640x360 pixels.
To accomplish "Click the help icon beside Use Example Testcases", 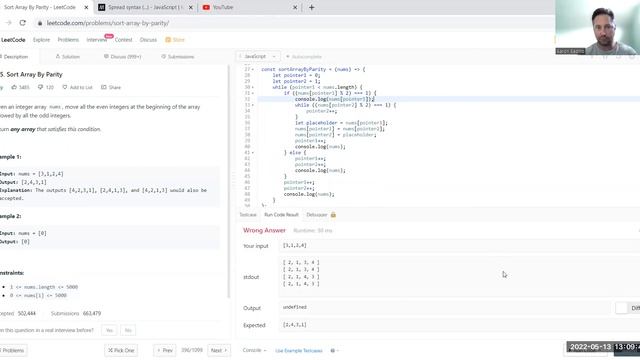I will [x=333, y=351].
